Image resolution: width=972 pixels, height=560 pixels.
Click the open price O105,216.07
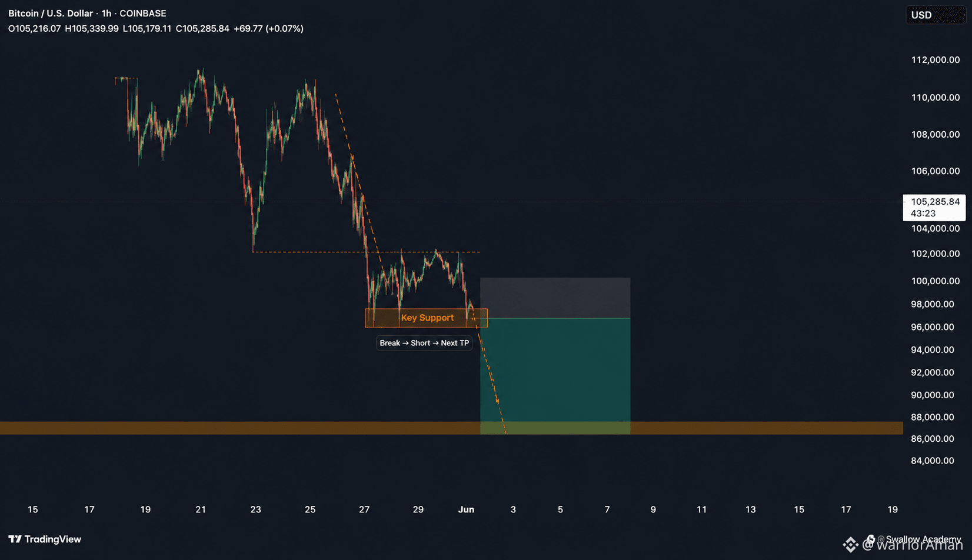click(x=35, y=28)
